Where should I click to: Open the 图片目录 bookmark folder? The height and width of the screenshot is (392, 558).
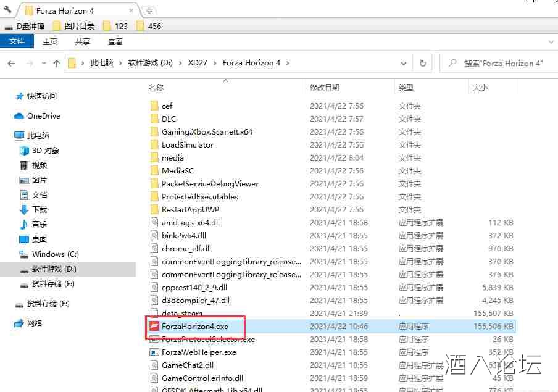[x=73, y=26]
